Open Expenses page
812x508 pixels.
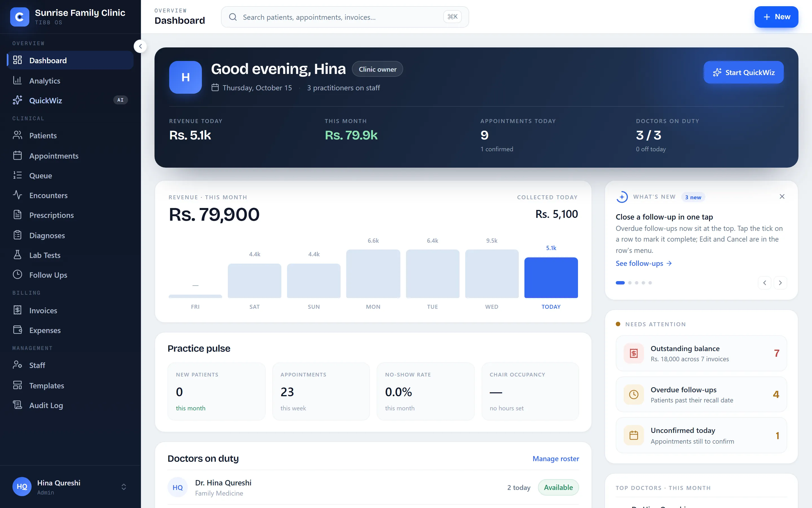[70, 330]
